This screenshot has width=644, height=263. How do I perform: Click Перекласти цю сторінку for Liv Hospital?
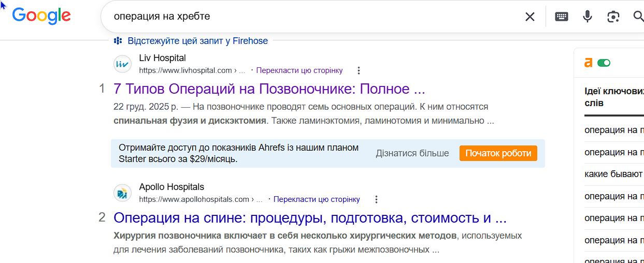(299, 70)
